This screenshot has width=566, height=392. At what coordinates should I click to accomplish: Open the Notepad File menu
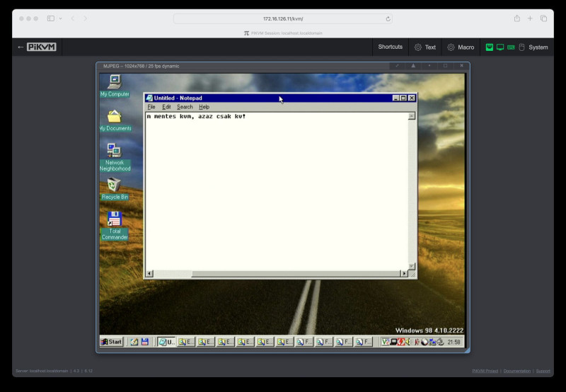[x=151, y=107]
